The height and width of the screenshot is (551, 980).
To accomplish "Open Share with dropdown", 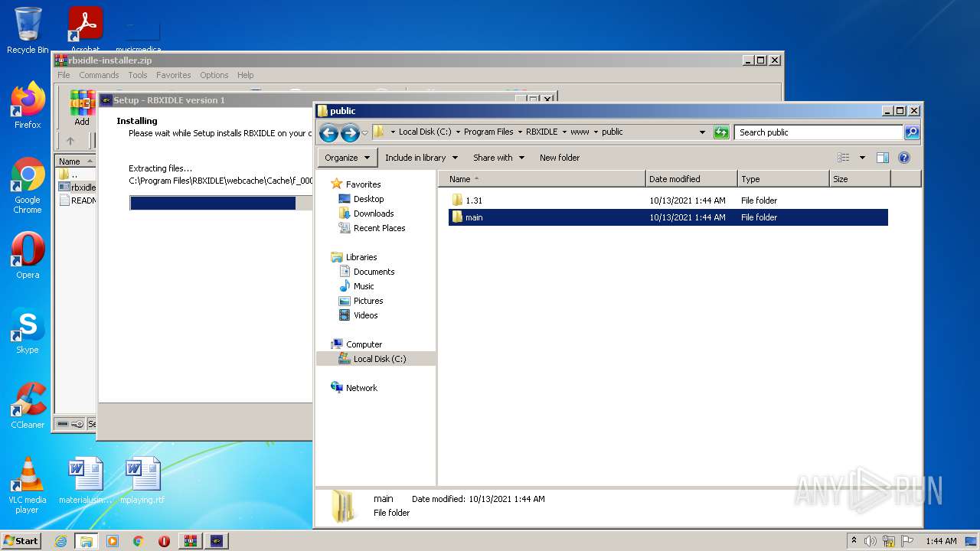I will (x=498, y=158).
